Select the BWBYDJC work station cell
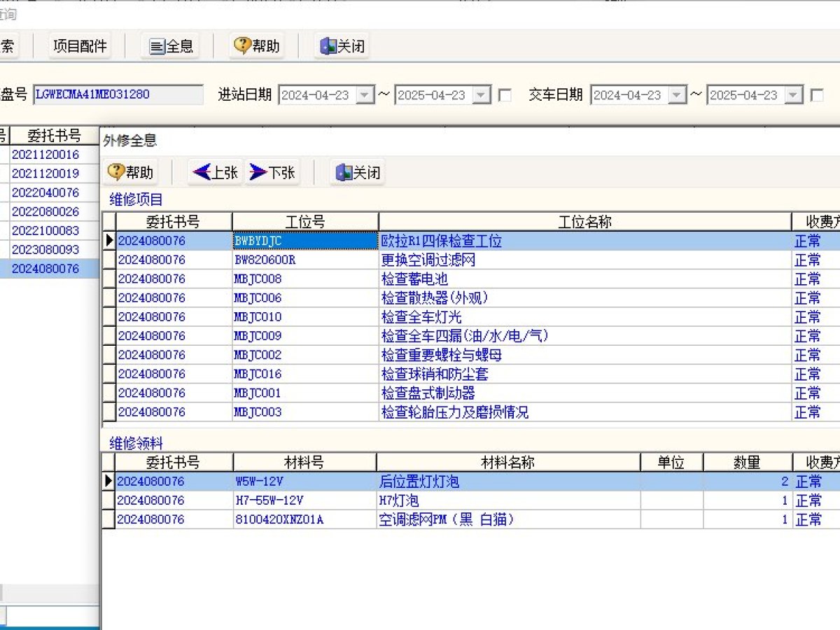This screenshot has width=840, height=630. click(x=305, y=241)
